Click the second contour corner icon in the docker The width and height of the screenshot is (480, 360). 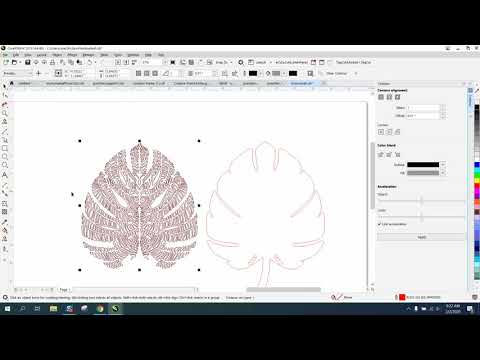coord(389,132)
